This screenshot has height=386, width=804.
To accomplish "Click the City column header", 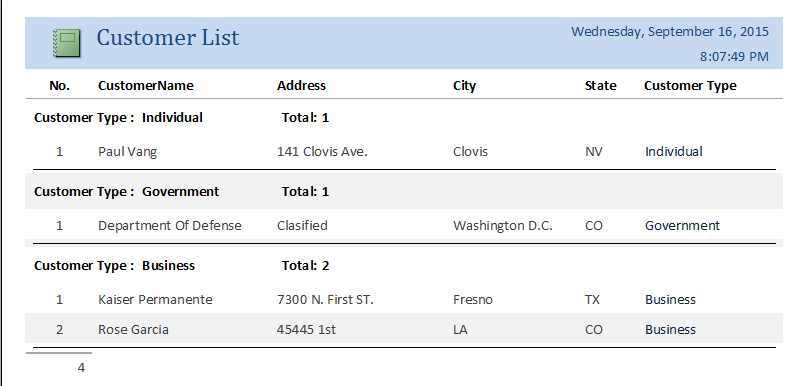I will point(465,86).
